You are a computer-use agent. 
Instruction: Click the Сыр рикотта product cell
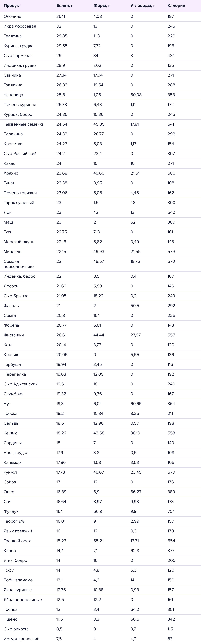click(16, 629)
